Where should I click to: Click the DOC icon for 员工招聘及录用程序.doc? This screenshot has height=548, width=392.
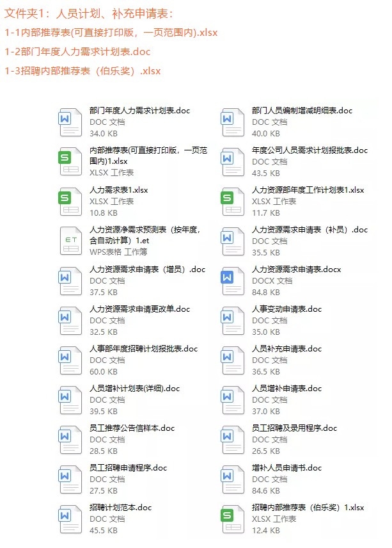[233, 439]
